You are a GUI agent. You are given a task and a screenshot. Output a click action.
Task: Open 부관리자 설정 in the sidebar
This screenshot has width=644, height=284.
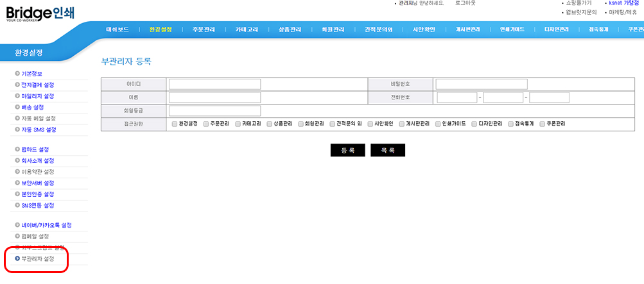37,258
